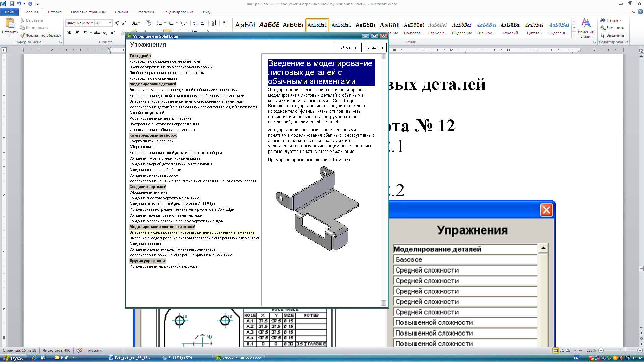Click the zoom slider handle
The width and height of the screenshot is (644, 362).
625,350
